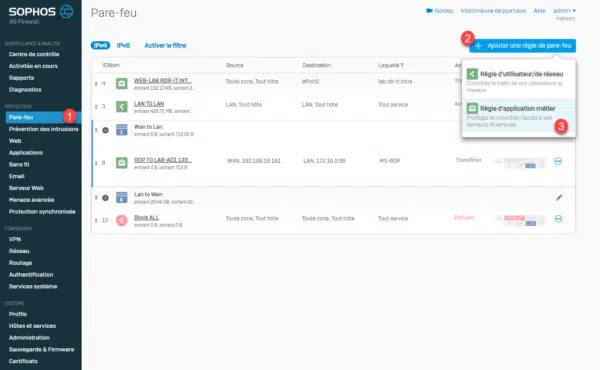The height and width of the screenshot is (370, 600).
Task: Click the pencil edit icon on Lan to Wan row
Action: click(x=559, y=197)
